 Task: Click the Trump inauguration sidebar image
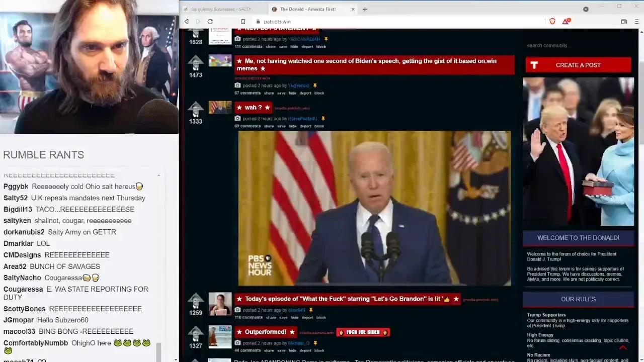click(578, 152)
